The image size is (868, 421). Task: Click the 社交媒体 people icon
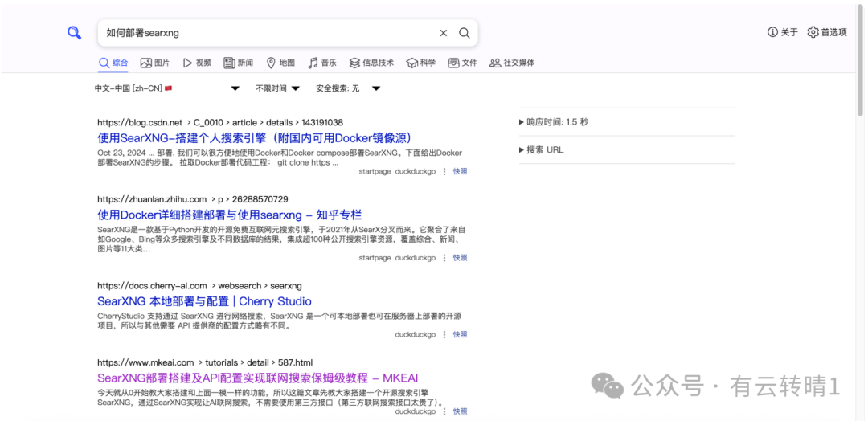[x=495, y=63]
